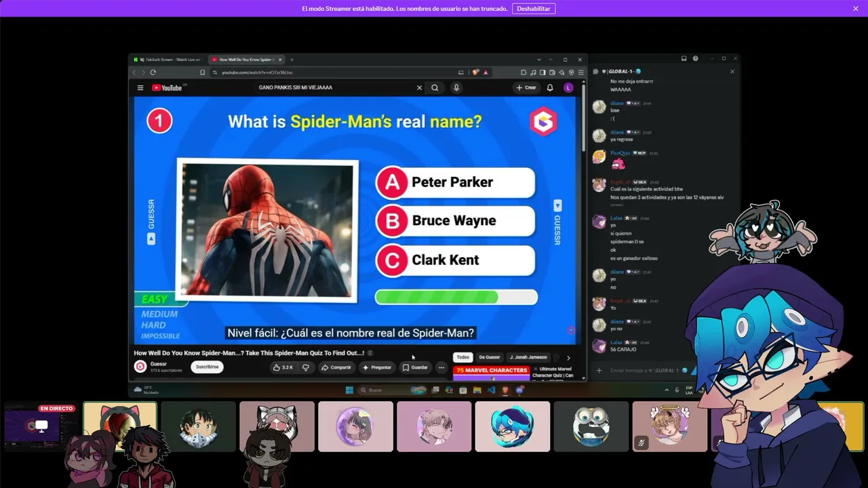
Task: Disable Streamer mode with the Deshabilitar button
Action: (534, 9)
